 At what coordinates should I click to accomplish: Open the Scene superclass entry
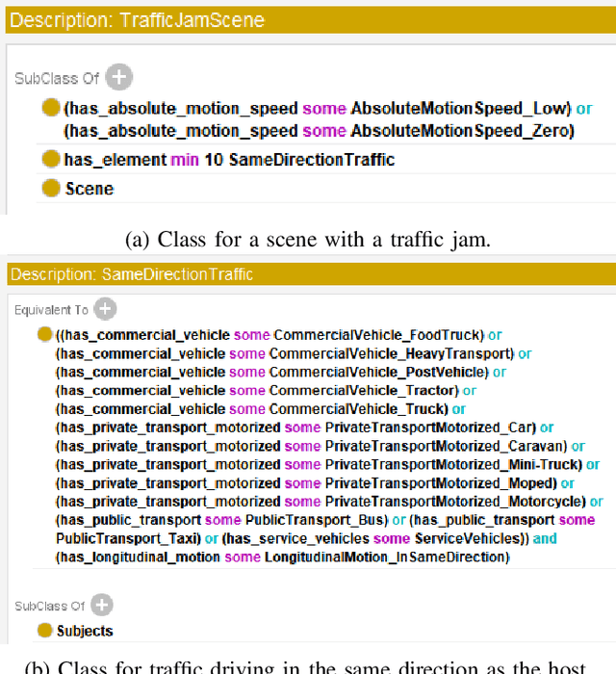pyautogui.click(x=89, y=189)
